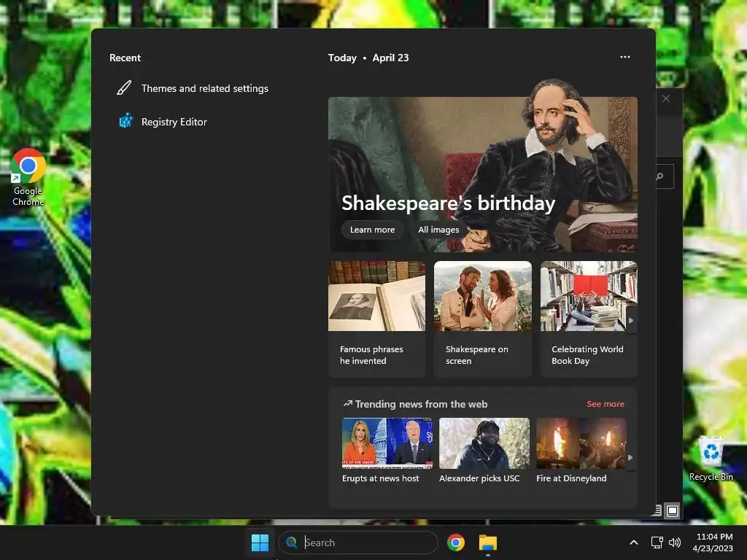This screenshot has height=560, width=747.
Task: Open Erupts at news host story
Action: tap(387, 451)
